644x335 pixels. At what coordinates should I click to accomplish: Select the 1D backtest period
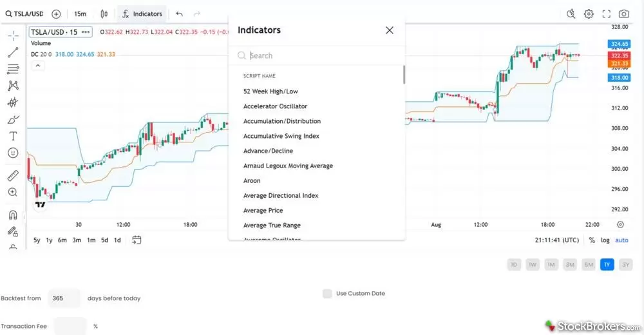coord(514,265)
